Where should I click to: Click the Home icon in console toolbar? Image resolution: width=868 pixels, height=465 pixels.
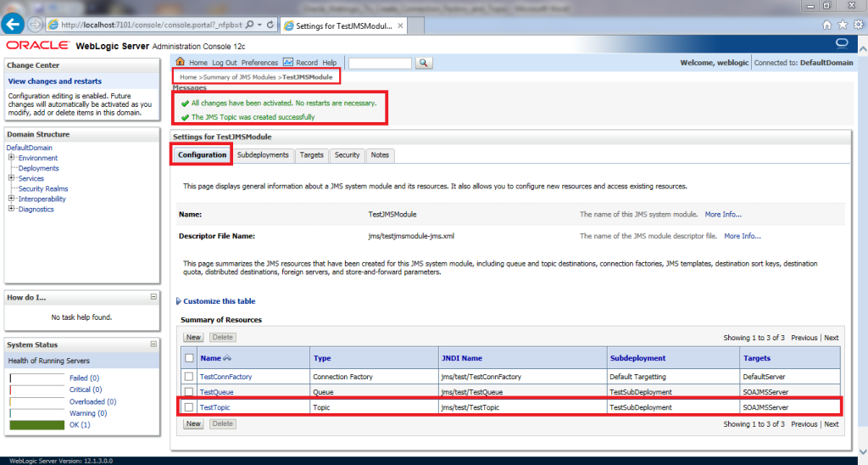(180, 63)
